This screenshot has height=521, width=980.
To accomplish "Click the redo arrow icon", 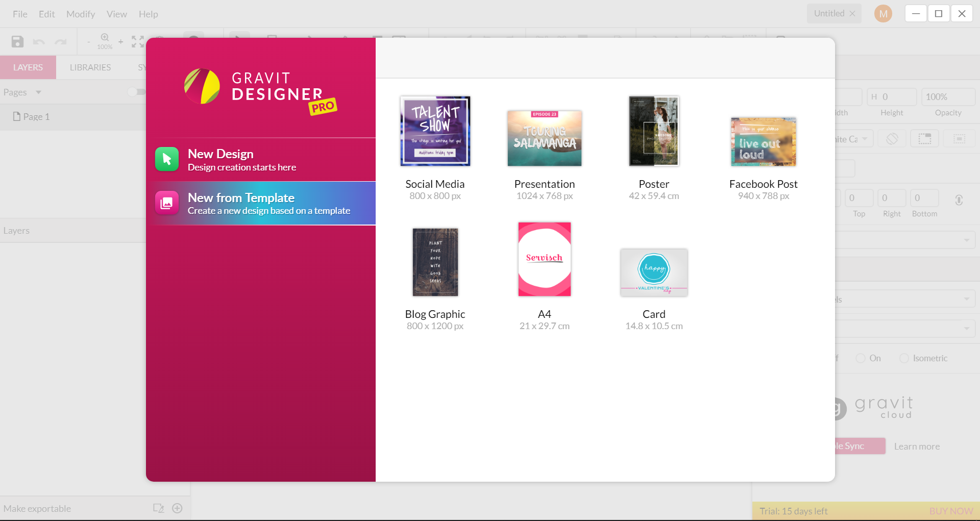I will [61, 42].
